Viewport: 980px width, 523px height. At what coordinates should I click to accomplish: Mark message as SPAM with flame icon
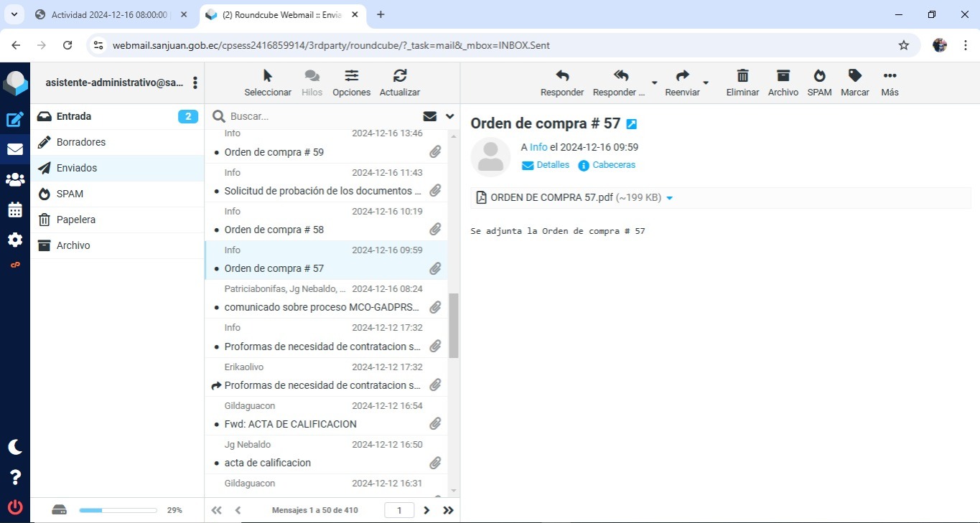(819, 76)
